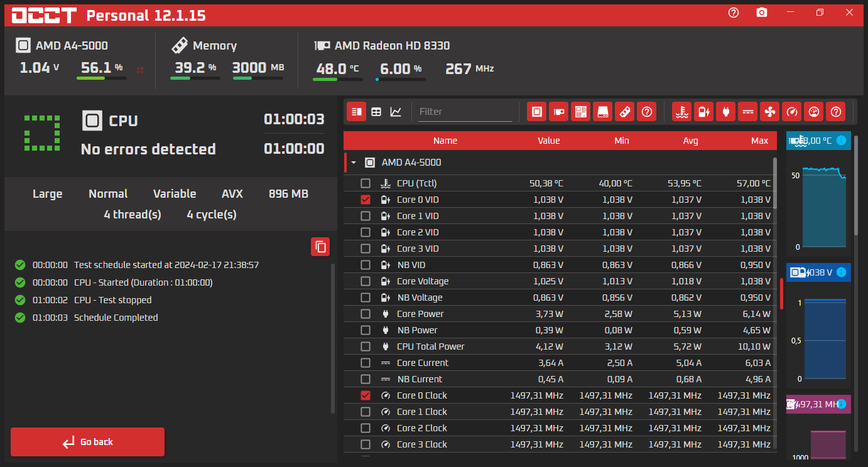Uncheck the Core 0 VID checkbox
Screen dimensions: 868x467
pos(366,200)
